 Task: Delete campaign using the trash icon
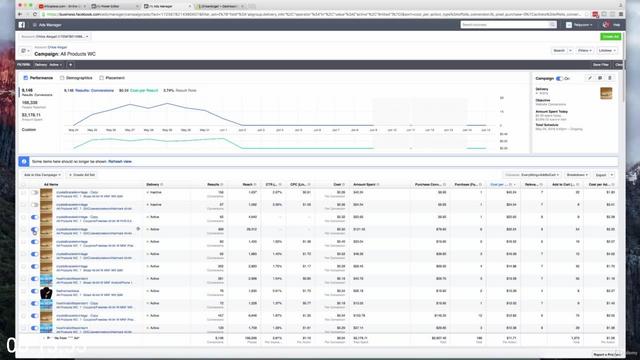point(610,78)
